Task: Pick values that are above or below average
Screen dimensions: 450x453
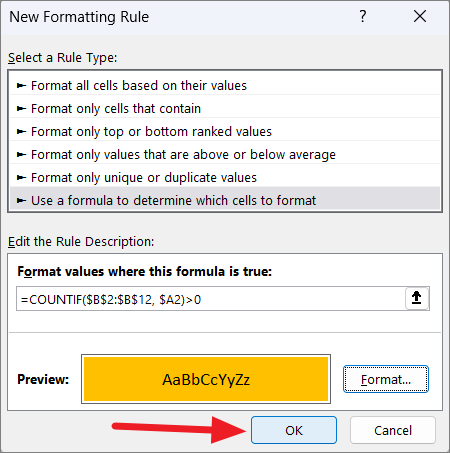Action: [225, 155]
